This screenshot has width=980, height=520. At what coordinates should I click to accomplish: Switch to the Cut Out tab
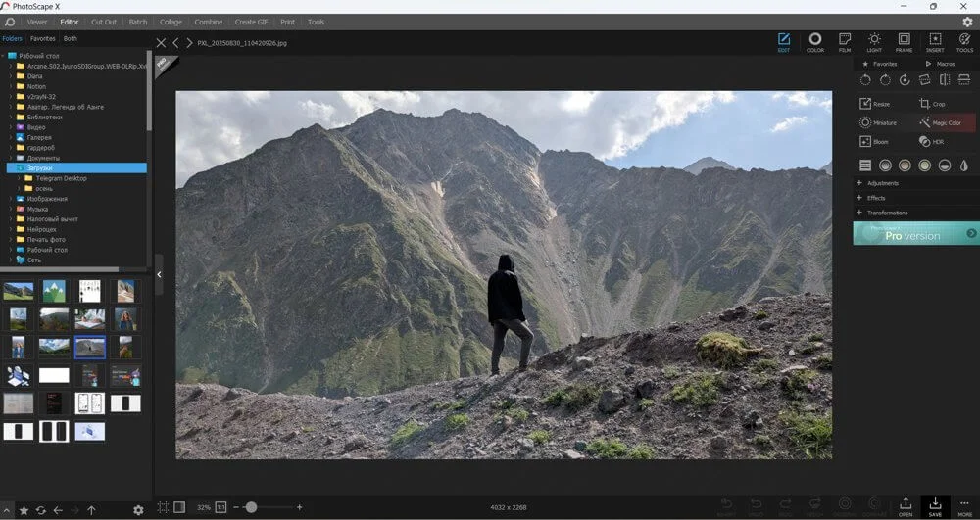pyautogui.click(x=104, y=22)
